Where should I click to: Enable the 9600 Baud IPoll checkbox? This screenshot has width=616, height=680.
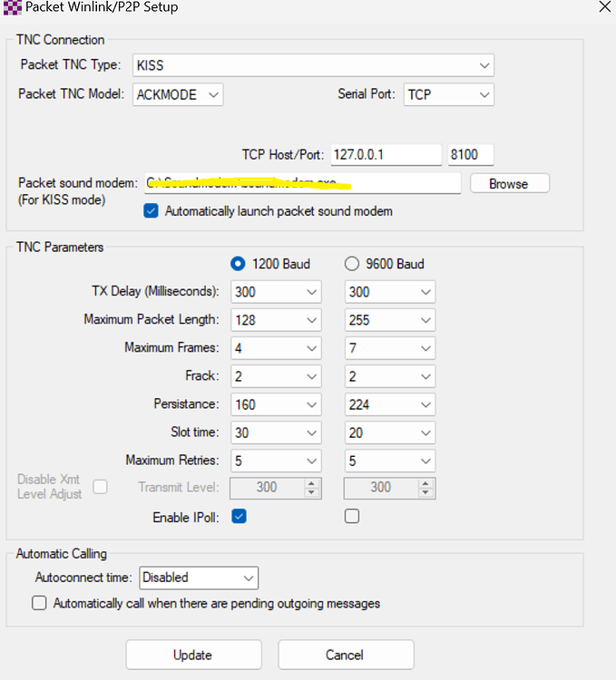pos(352,516)
